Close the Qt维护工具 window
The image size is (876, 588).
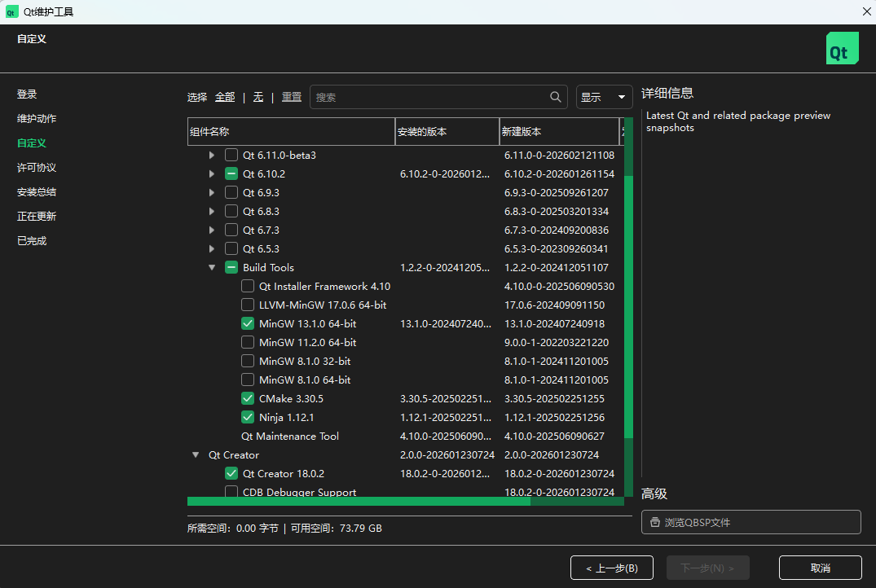866,11
